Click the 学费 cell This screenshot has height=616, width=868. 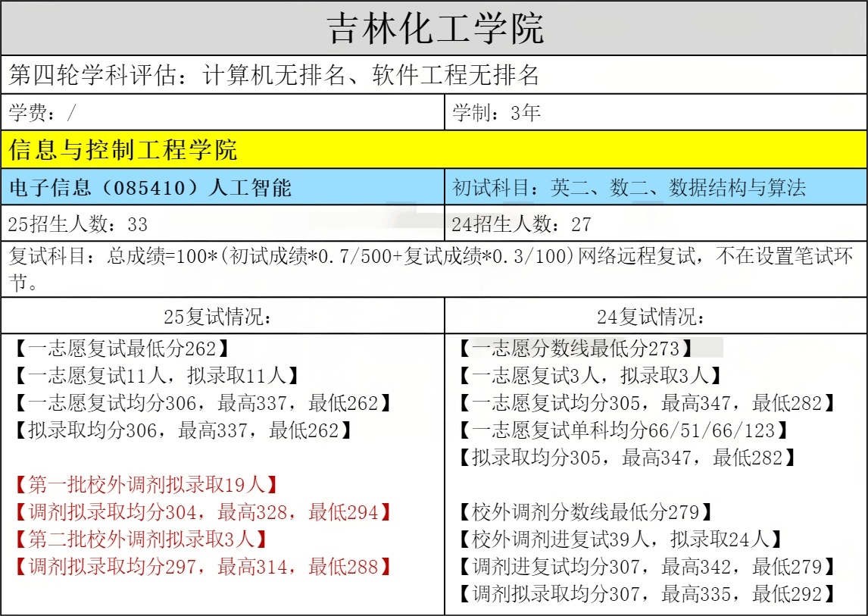pyautogui.click(x=42, y=113)
